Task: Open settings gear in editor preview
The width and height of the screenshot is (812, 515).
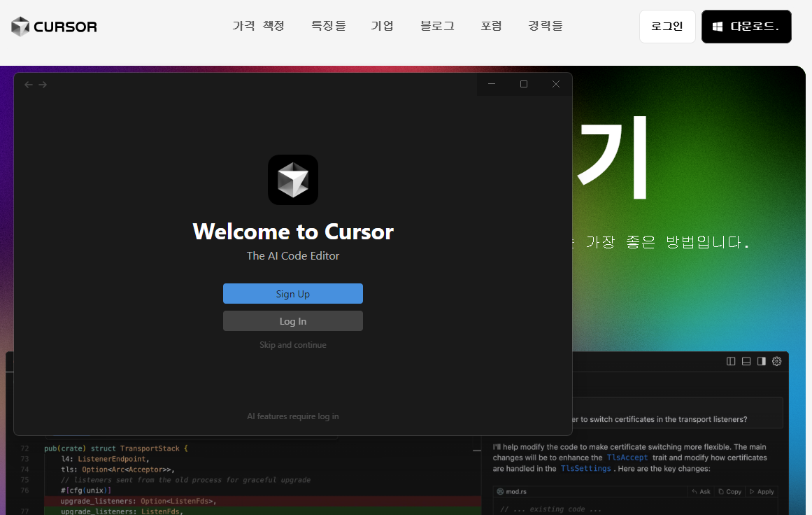Action: pyautogui.click(x=777, y=361)
